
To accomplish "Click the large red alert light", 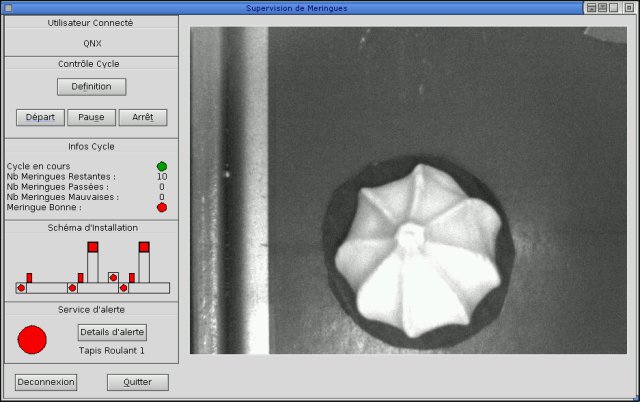I will coord(32,340).
